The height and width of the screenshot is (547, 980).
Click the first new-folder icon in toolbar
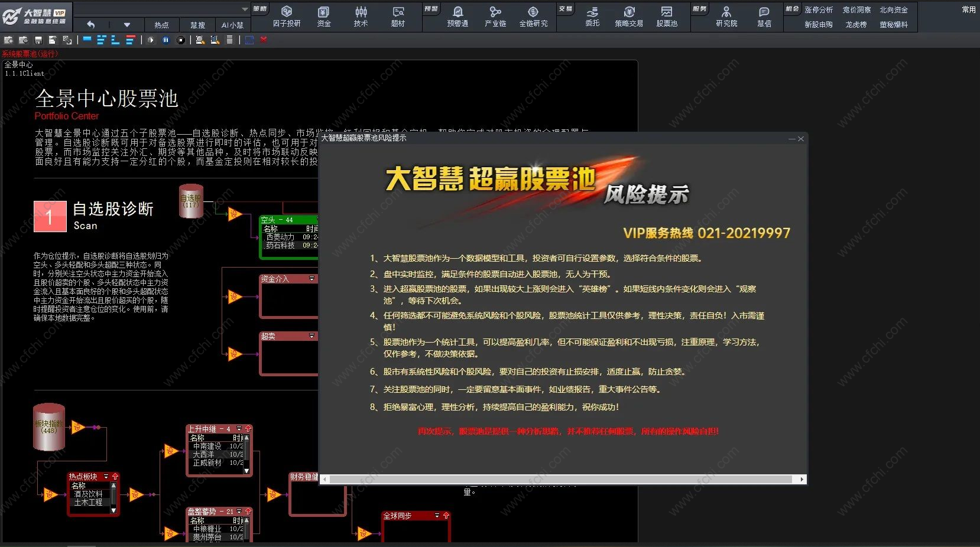click(8, 40)
